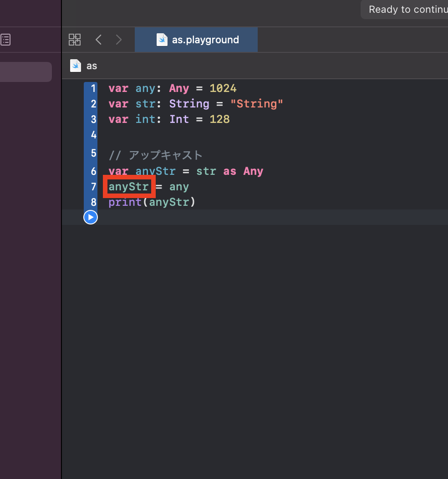Open the related items grid icon
448x479 pixels.
tap(75, 40)
